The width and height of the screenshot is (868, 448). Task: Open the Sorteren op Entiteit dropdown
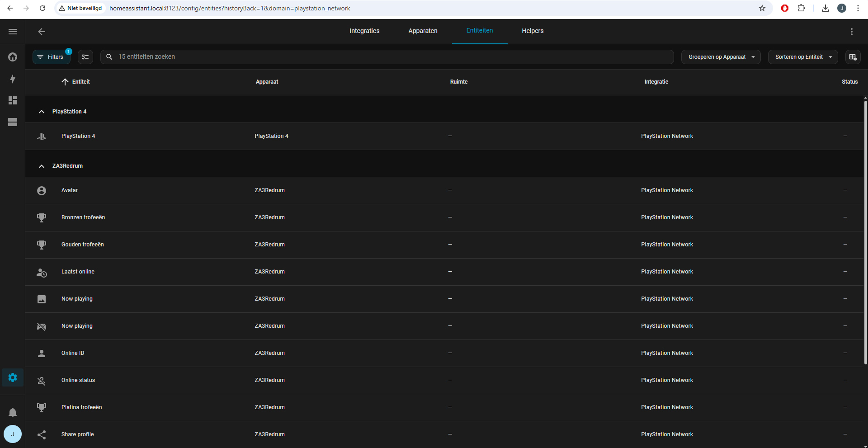[803, 57]
